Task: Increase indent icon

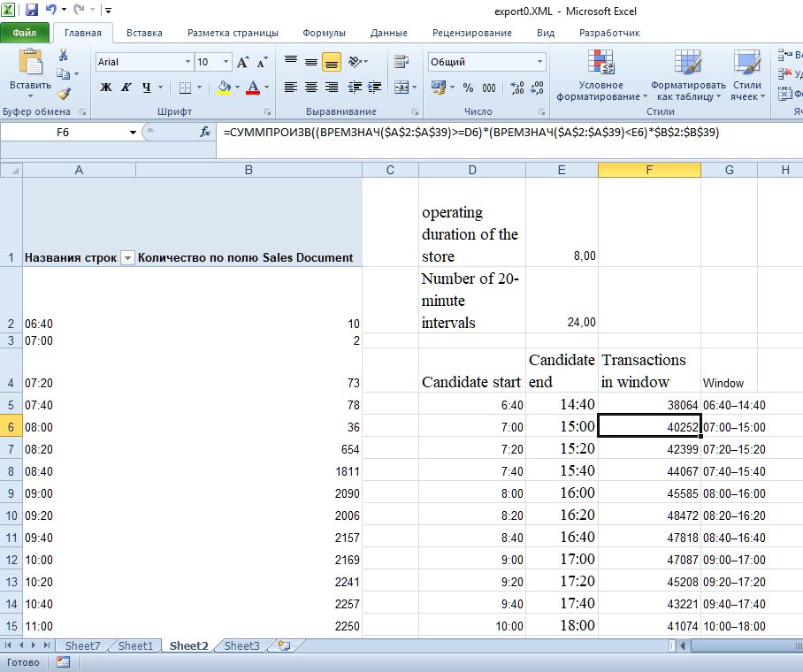Action: (x=374, y=87)
